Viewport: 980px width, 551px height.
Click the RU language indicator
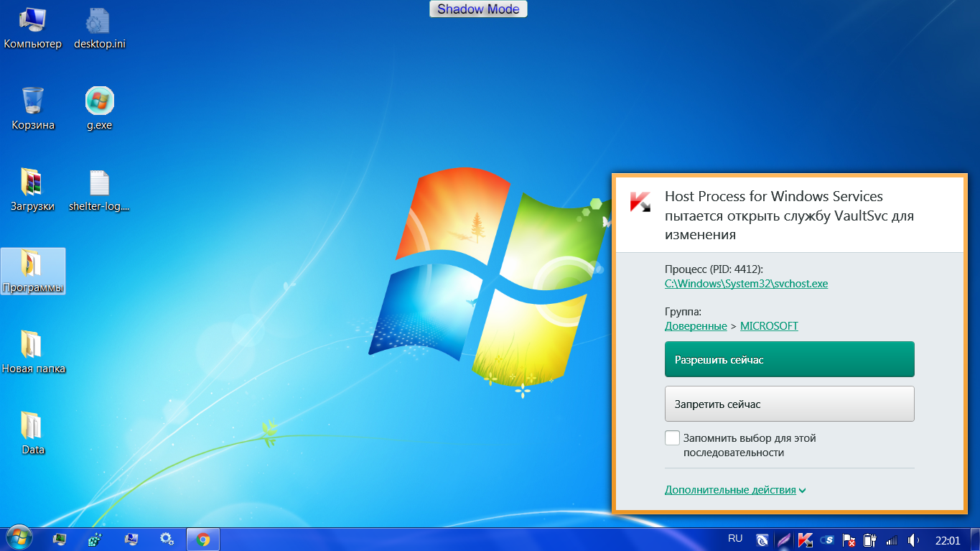click(735, 538)
